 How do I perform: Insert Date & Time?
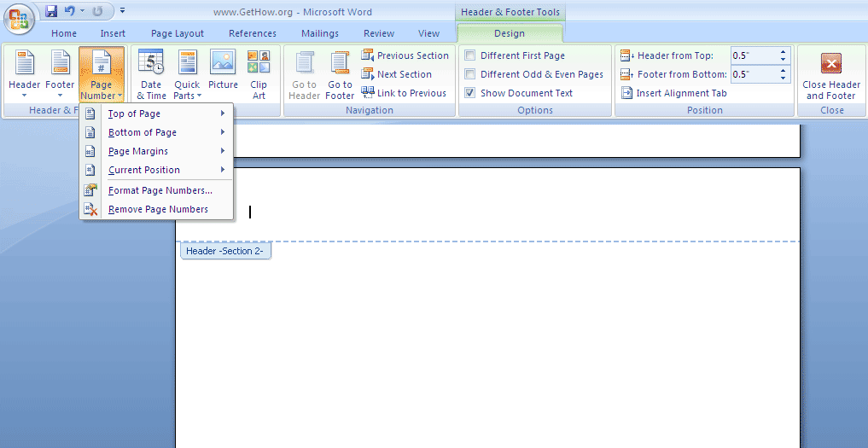(x=151, y=74)
